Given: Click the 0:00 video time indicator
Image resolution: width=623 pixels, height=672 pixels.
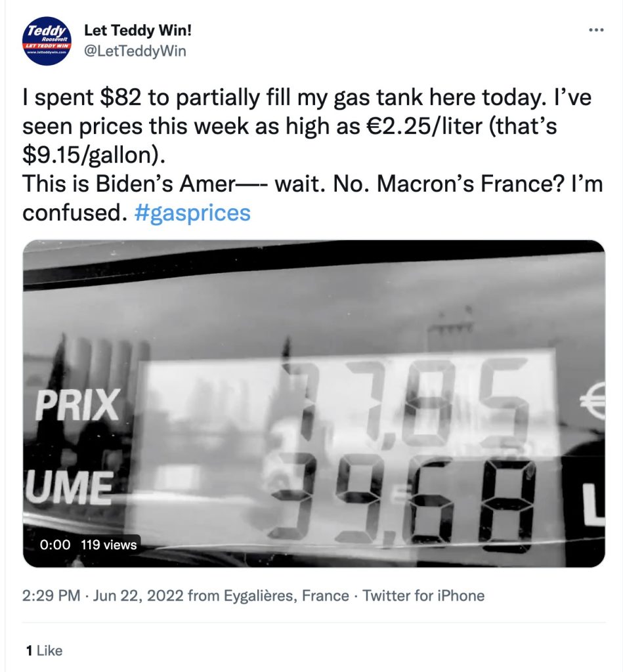Looking at the screenshot, I should click(x=54, y=545).
